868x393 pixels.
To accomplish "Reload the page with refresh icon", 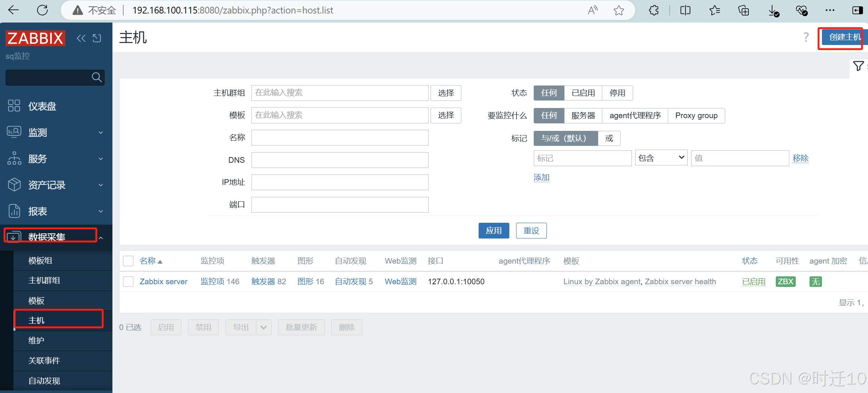I will (x=42, y=10).
